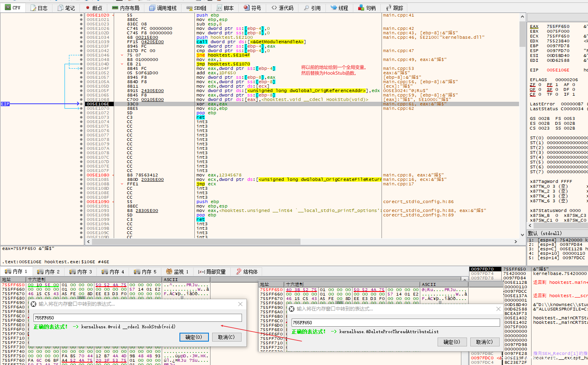588x365 pixels.
Task: Click the SEH链 chain icon
Action: [190, 8]
